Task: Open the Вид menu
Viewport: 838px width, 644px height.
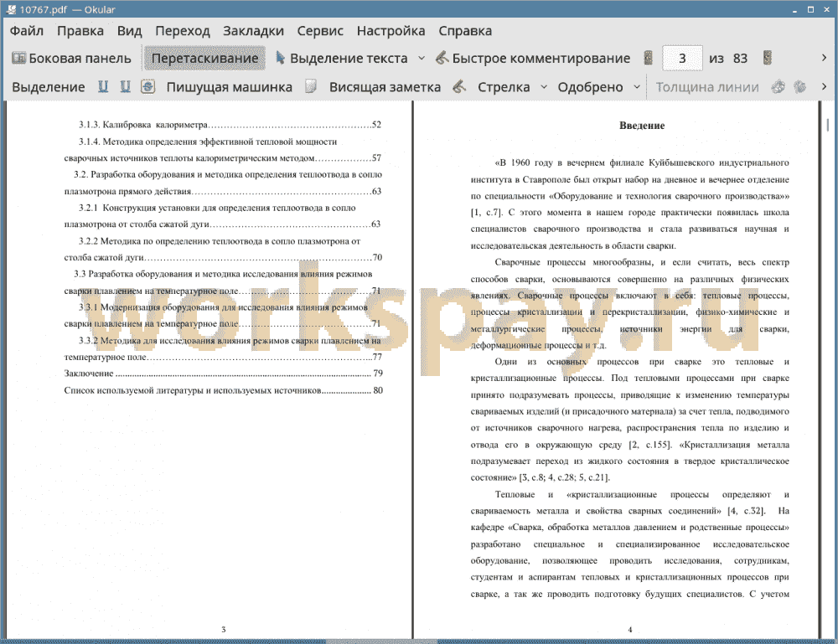Action: click(x=129, y=31)
